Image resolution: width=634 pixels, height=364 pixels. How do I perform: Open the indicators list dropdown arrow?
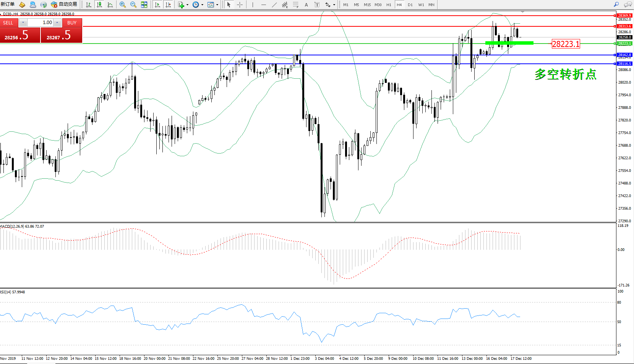tap(187, 5)
